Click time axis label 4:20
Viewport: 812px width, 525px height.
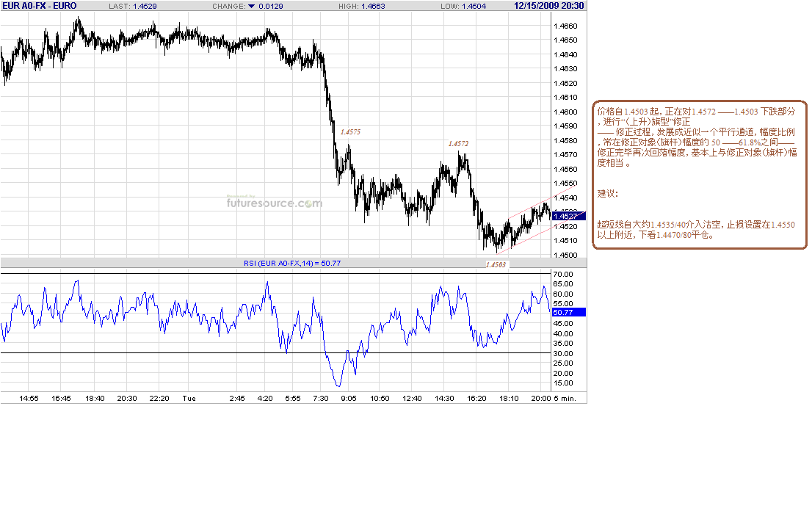coord(265,398)
